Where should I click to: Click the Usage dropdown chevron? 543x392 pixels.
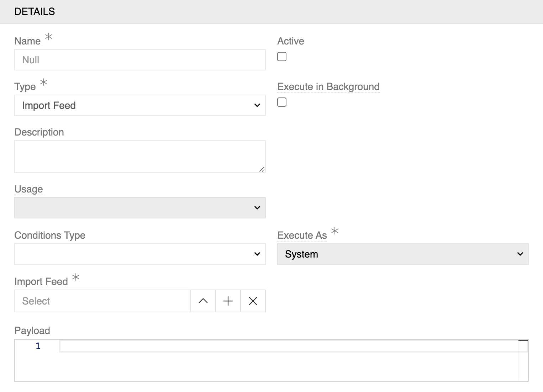tap(257, 207)
